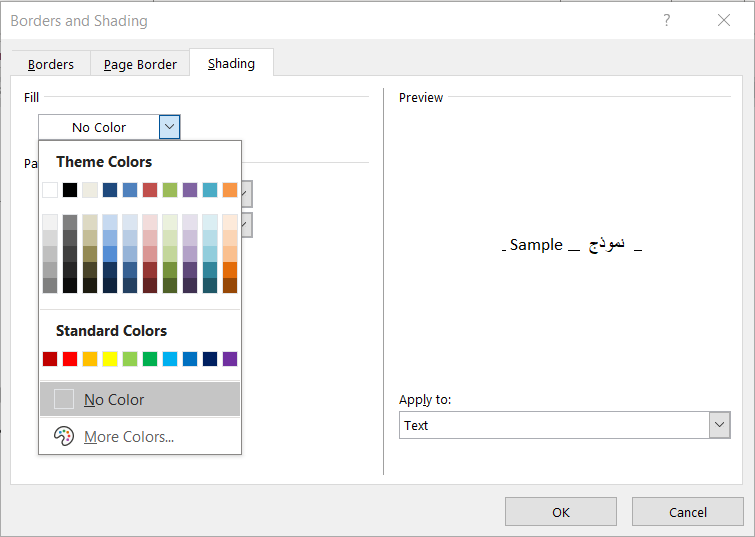Viewport: 755px width, 537px height.
Task: Close the Borders and Shading dialog
Action: point(724,20)
